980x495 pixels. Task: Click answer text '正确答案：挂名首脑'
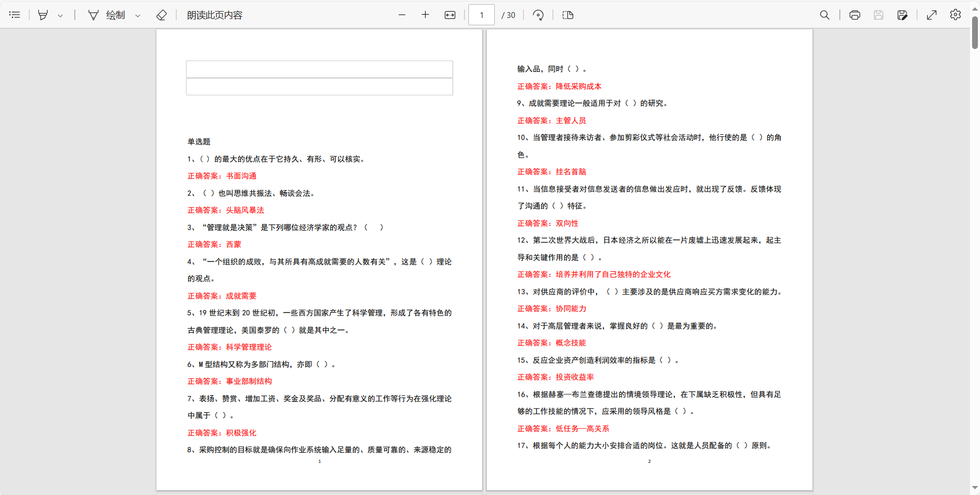[552, 172]
